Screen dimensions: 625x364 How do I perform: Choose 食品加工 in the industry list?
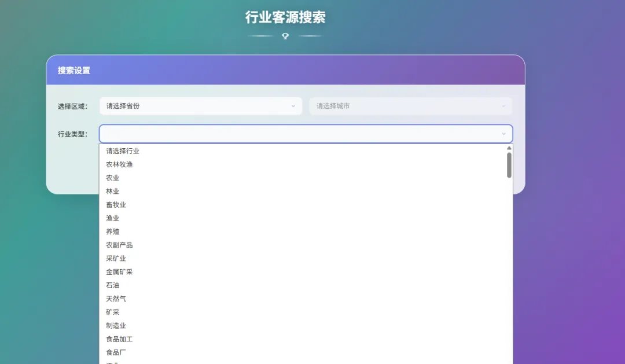click(x=119, y=339)
